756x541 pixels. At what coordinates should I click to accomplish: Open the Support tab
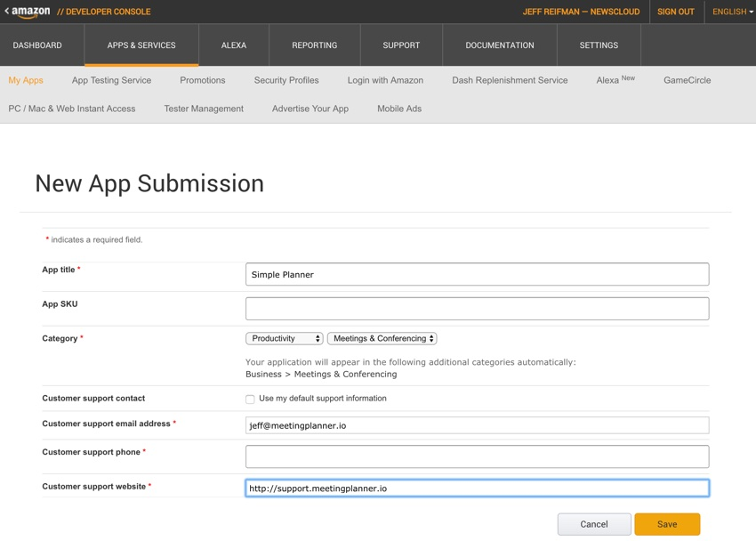(401, 45)
